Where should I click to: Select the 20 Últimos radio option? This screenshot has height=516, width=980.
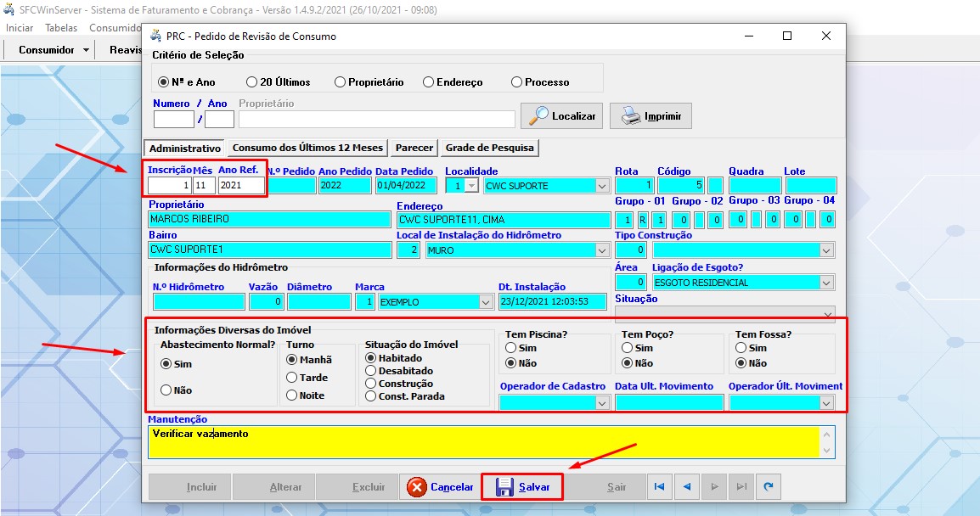[x=252, y=82]
